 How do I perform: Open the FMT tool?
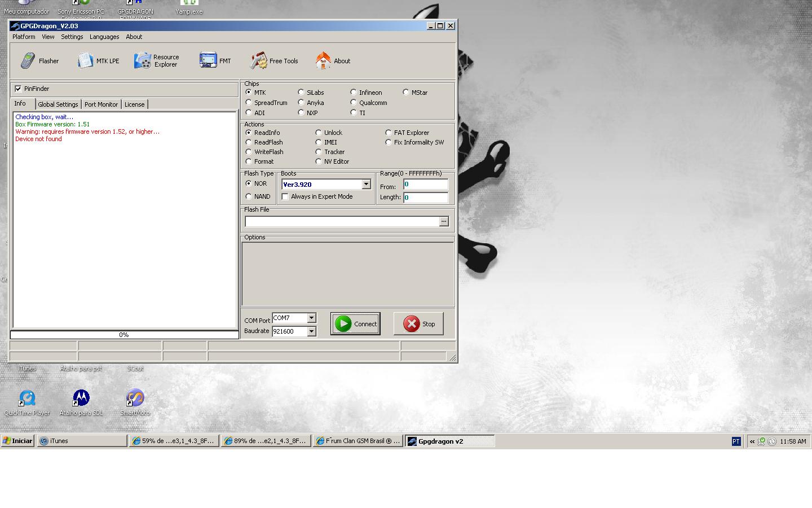[215, 61]
